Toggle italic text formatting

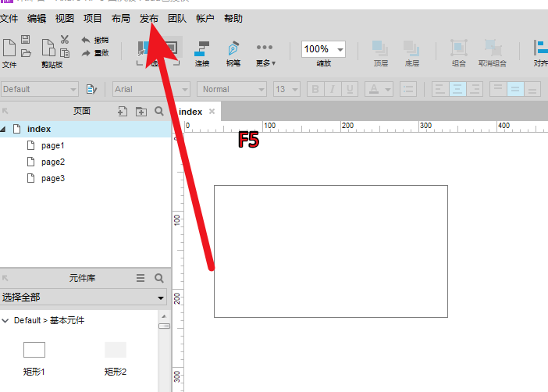[333, 90]
